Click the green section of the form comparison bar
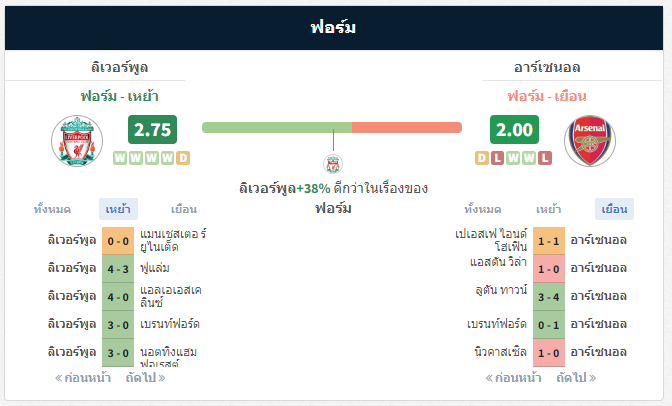 click(277, 127)
